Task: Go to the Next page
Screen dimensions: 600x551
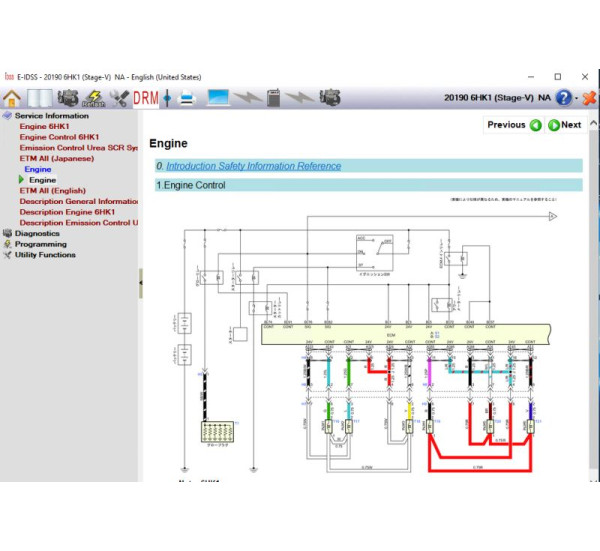Action: coord(565,125)
